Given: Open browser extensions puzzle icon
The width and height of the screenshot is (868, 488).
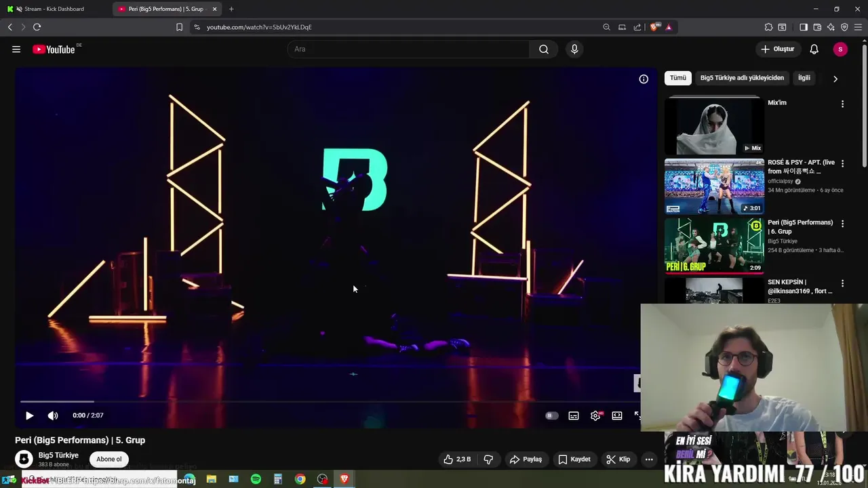Looking at the screenshot, I should (768, 27).
